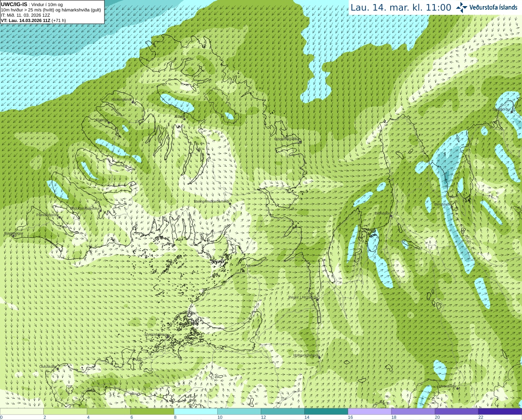Click the Blönduós station label
Screen dimensions: 522x420
[383, 213]
